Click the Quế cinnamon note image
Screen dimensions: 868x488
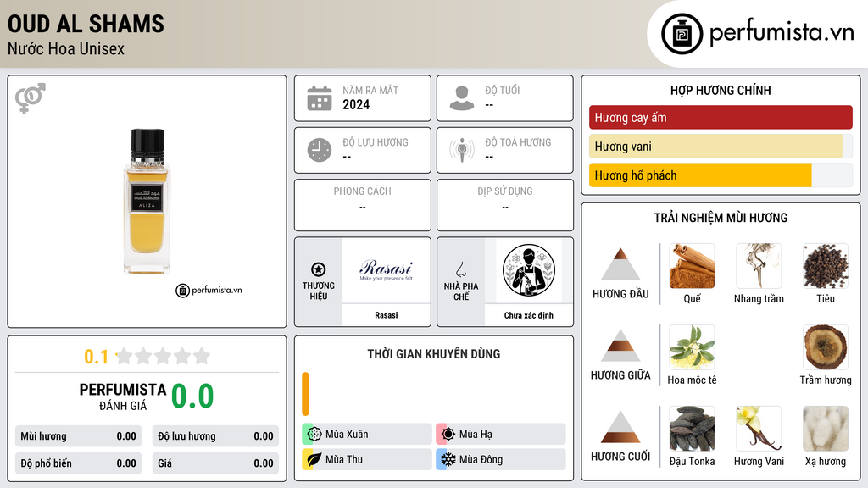pyautogui.click(x=692, y=266)
